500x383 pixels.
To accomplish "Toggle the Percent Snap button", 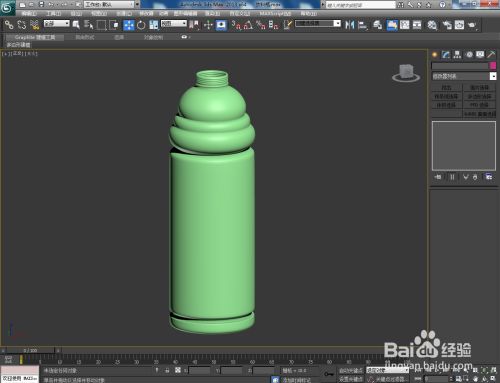I will 261,25.
